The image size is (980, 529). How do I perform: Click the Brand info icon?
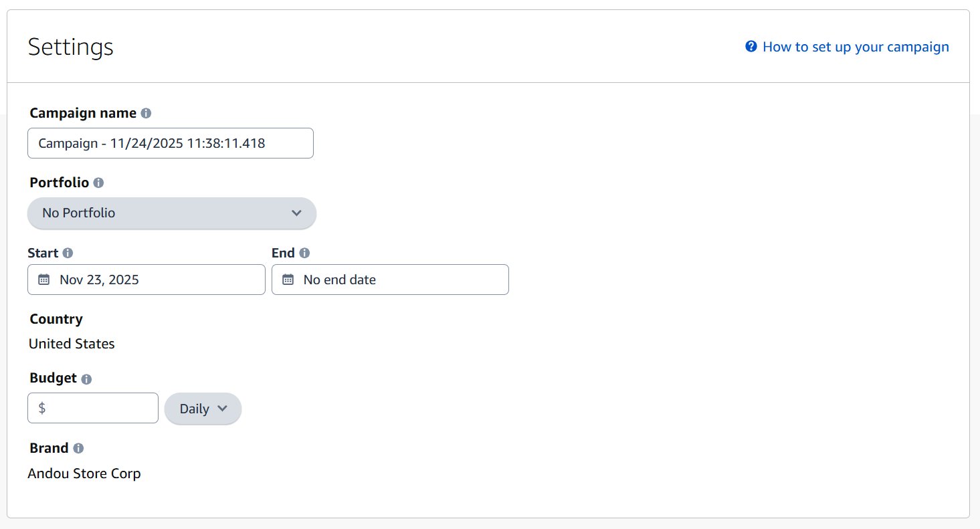pyautogui.click(x=78, y=448)
